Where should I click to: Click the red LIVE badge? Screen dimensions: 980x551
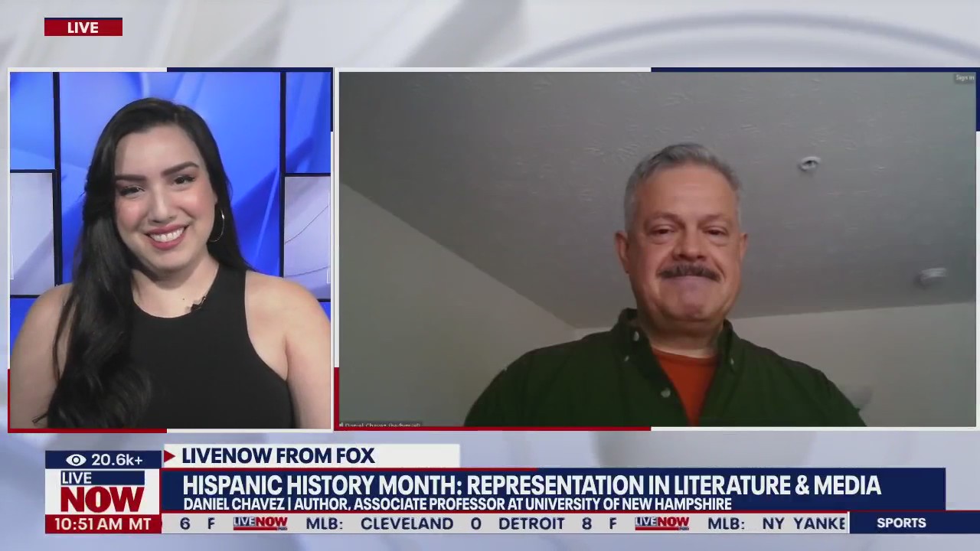[x=83, y=27]
